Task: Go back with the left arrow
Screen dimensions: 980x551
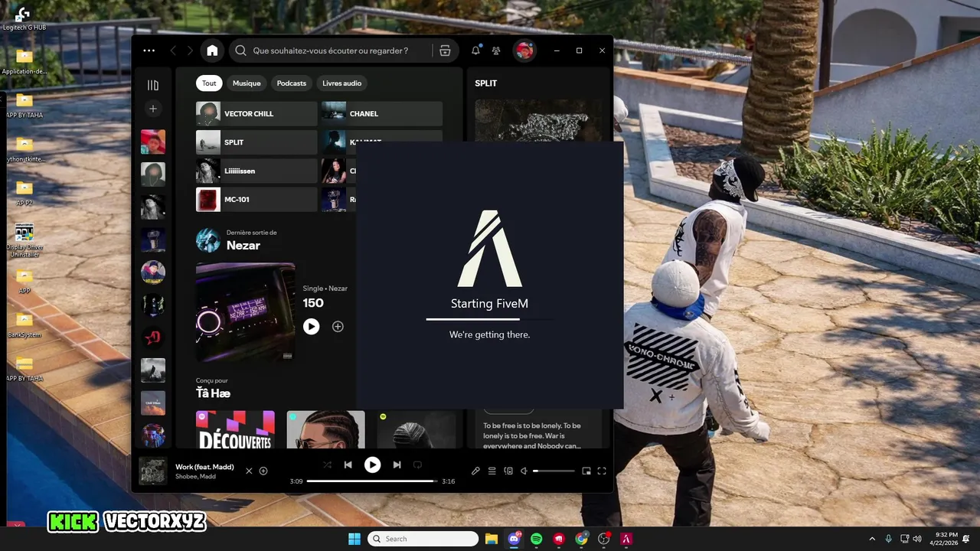Action: [x=173, y=51]
